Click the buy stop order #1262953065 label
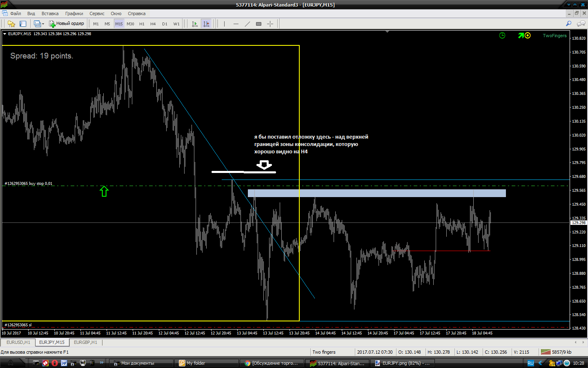 click(x=28, y=184)
